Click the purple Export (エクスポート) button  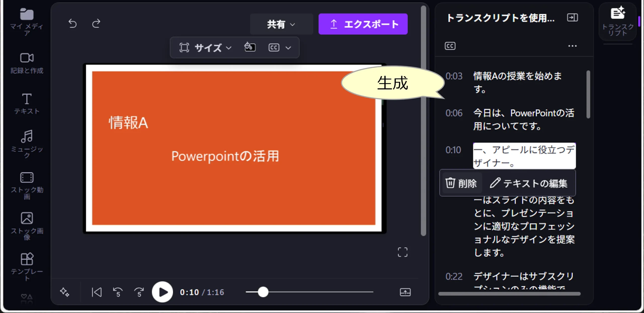tap(363, 24)
